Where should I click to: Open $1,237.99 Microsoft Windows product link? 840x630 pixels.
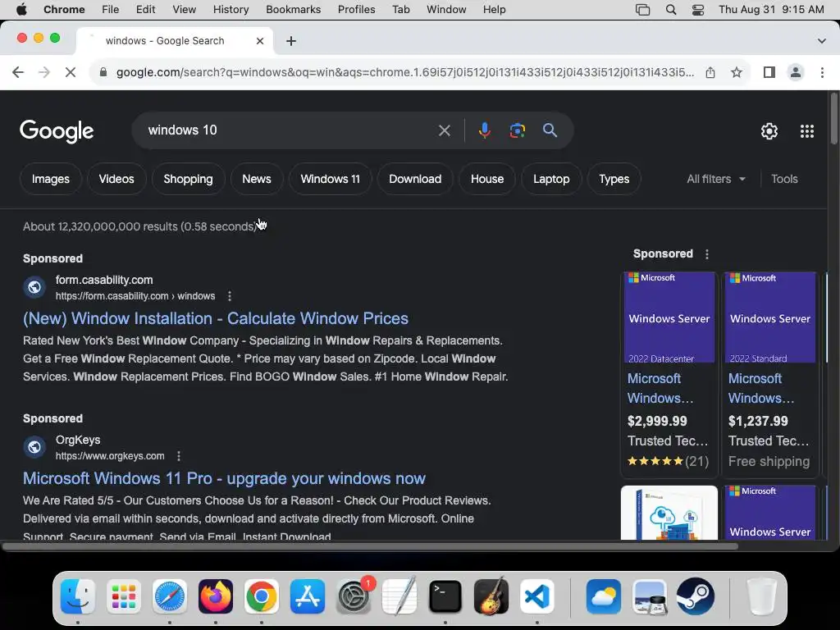tap(760, 388)
